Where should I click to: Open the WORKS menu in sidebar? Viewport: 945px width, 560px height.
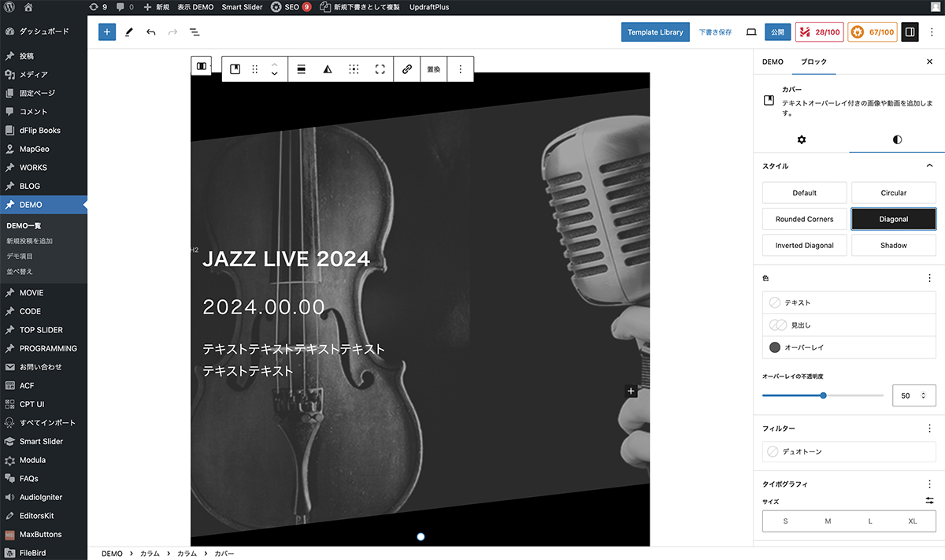(33, 168)
